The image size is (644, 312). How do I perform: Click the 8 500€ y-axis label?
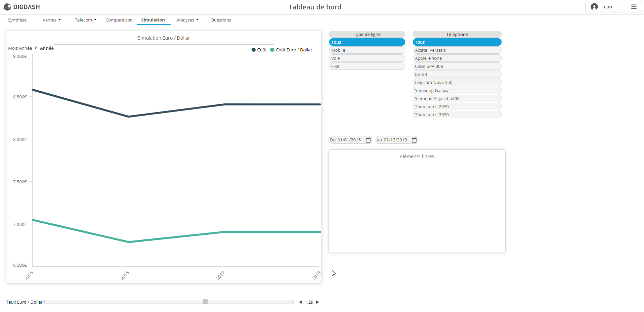tap(20, 97)
